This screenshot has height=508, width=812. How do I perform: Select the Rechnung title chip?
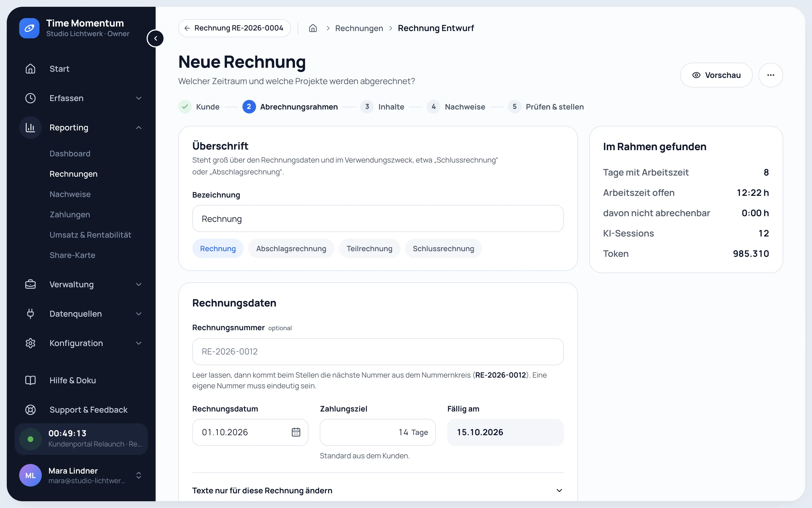click(x=218, y=249)
